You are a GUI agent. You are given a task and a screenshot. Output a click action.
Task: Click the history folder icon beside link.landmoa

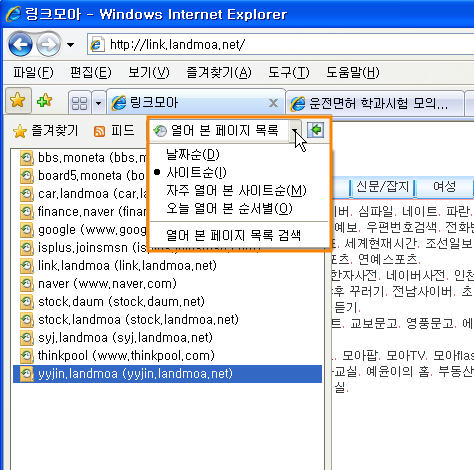26,266
